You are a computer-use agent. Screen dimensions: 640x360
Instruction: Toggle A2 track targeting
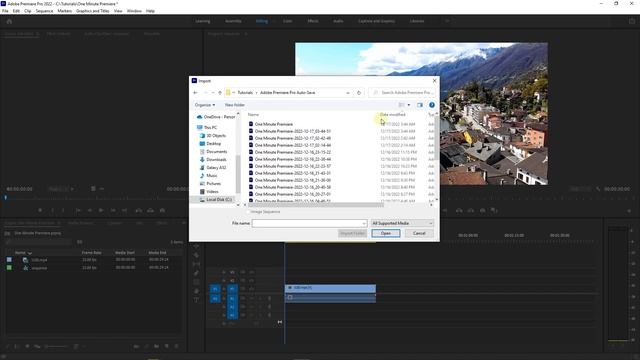pos(232,307)
